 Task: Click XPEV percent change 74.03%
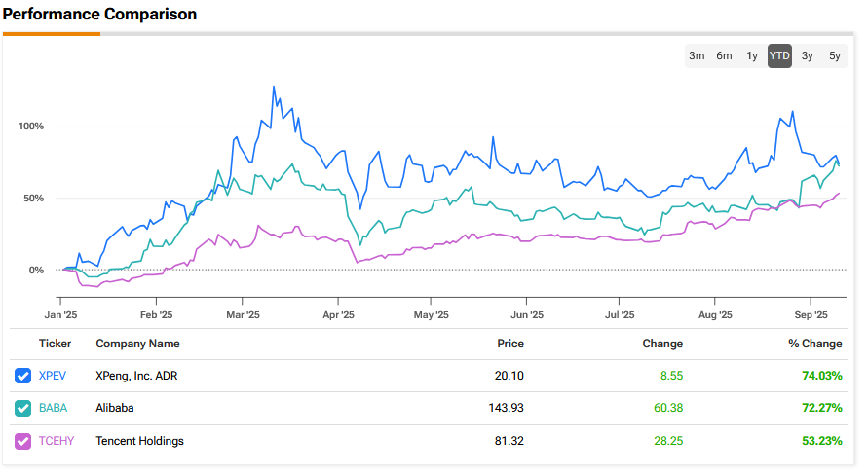[822, 376]
